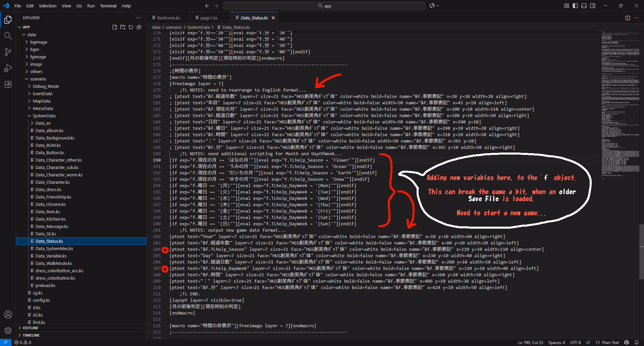Screen dimensions: 644x346
Task: Expand the OUTLINE section
Action: pyautogui.click(x=31, y=328)
